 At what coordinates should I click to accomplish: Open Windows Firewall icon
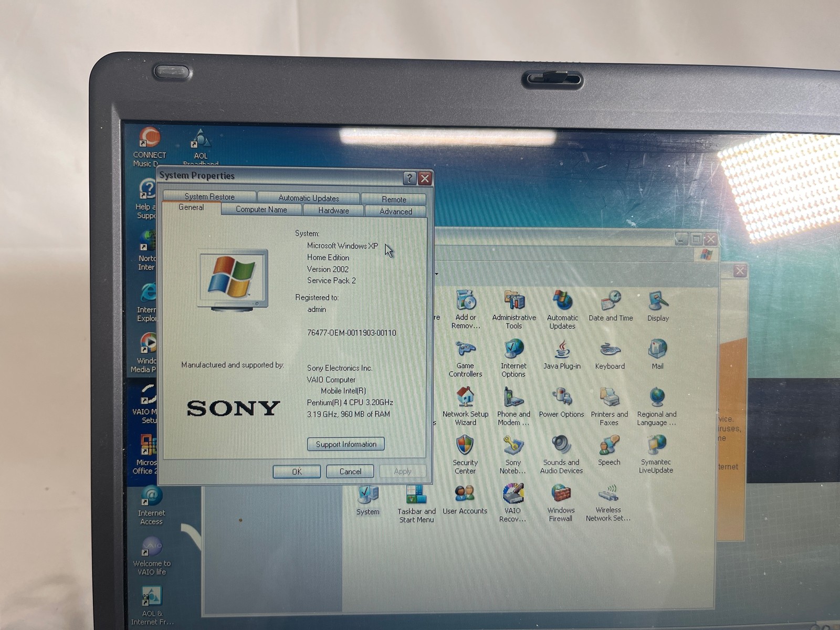[x=561, y=503]
